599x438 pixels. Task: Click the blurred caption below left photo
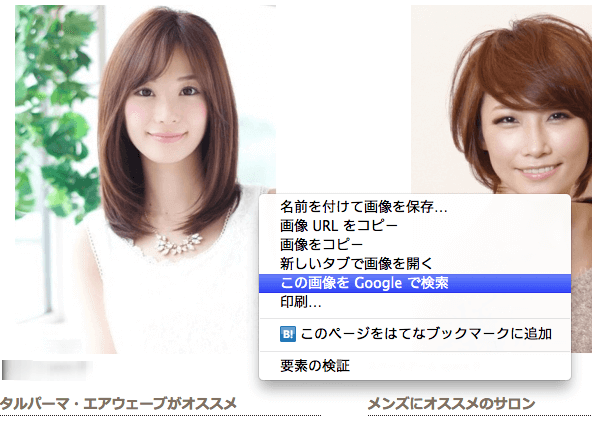click(47, 370)
